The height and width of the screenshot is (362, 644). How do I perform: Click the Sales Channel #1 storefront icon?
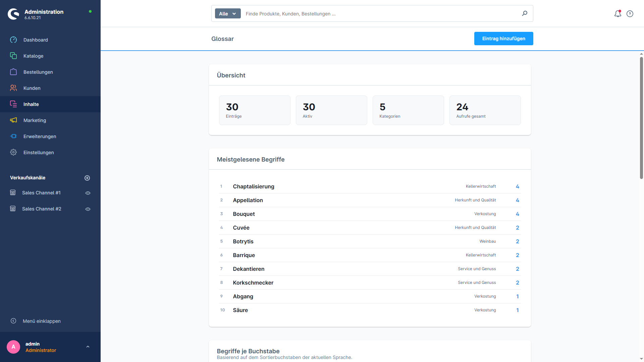pyautogui.click(x=13, y=193)
